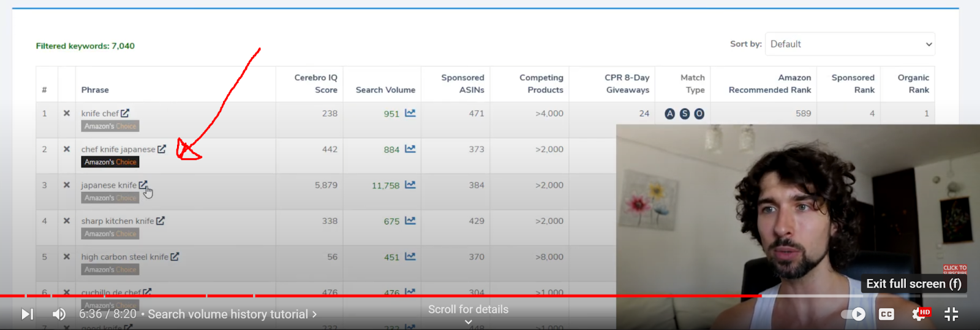This screenshot has width=980, height=330.
Task: Seek on the red video progress bar
Action: pyautogui.click(x=380, y=296)
